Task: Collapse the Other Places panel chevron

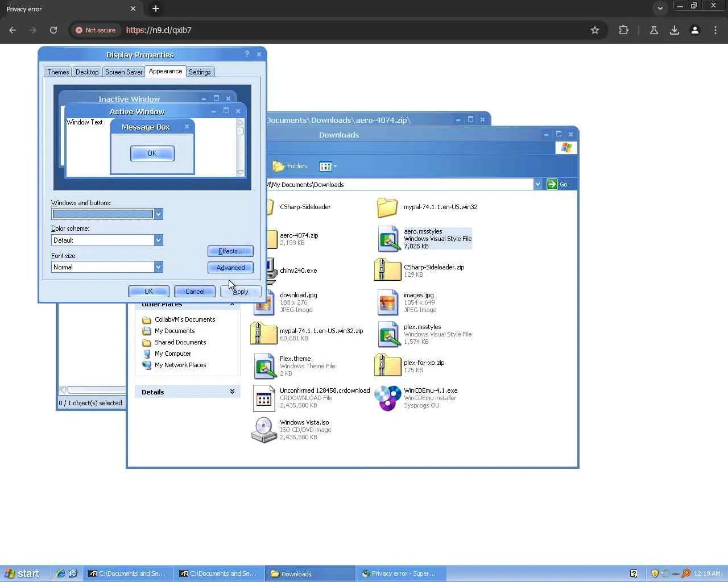Action: pos(232,305)
